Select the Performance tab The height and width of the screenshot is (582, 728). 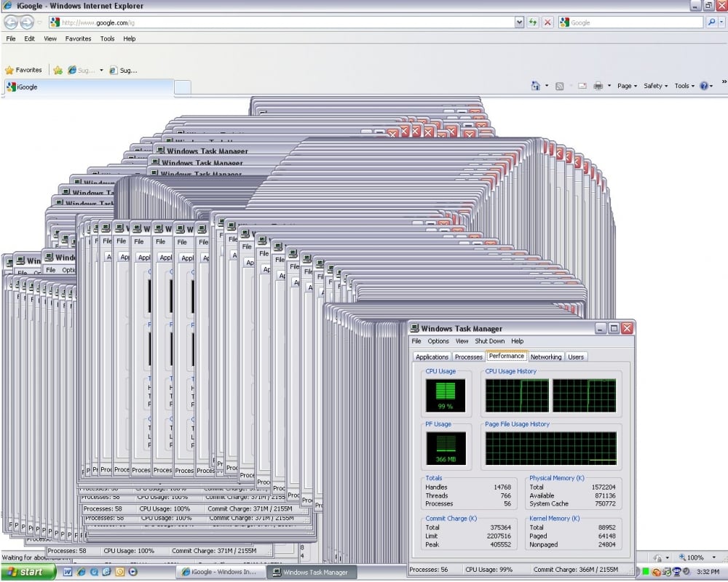click(x=506, y=356)
